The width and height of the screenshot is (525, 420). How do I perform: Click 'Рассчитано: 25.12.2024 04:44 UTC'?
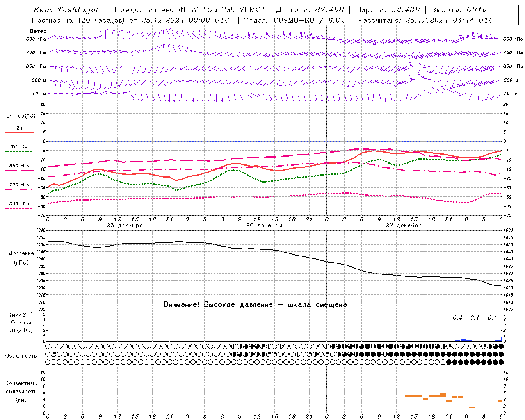(x=426, y=20)
